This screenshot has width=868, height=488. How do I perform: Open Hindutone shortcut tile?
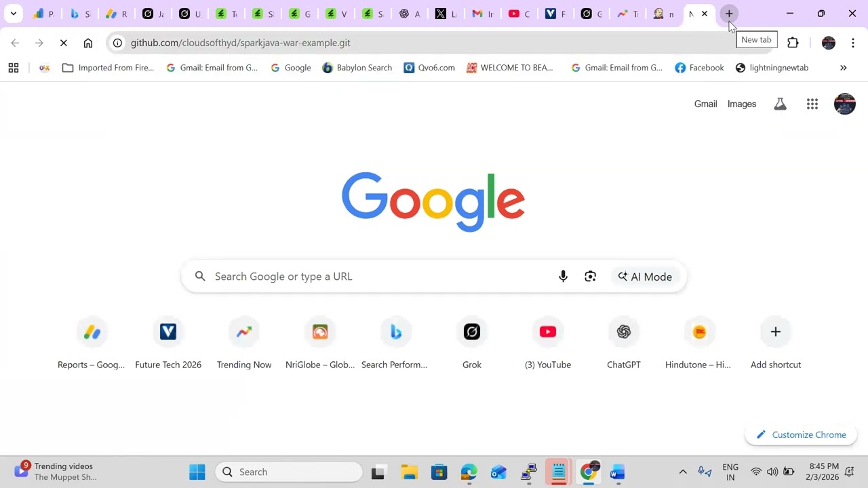700,344
